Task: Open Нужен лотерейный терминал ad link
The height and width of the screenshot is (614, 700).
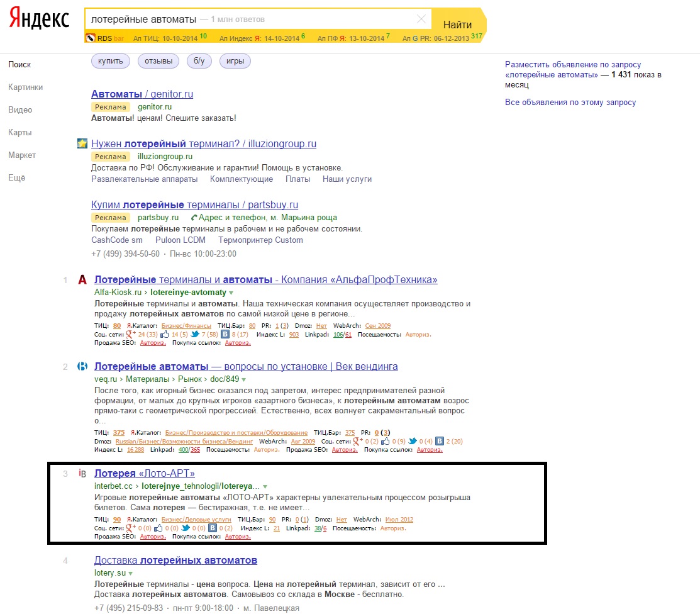Action: [204, 144]
